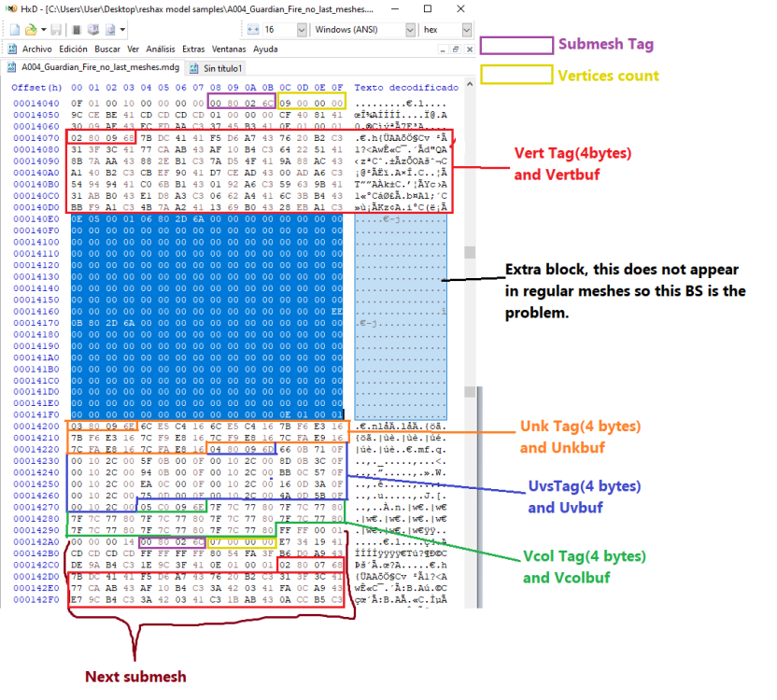
Task: Click the Offset(h) column header
Action: point(36,87)
